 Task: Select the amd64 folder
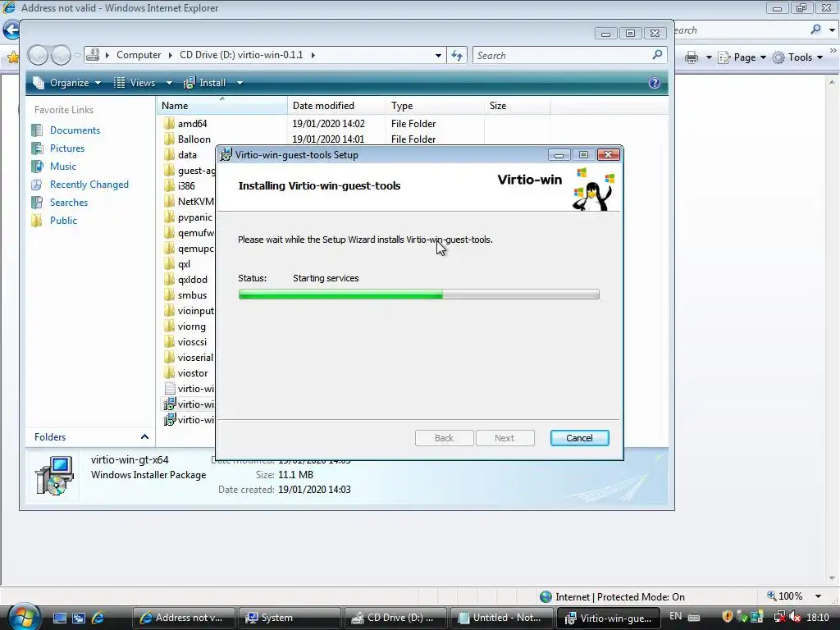click(192, 124)
